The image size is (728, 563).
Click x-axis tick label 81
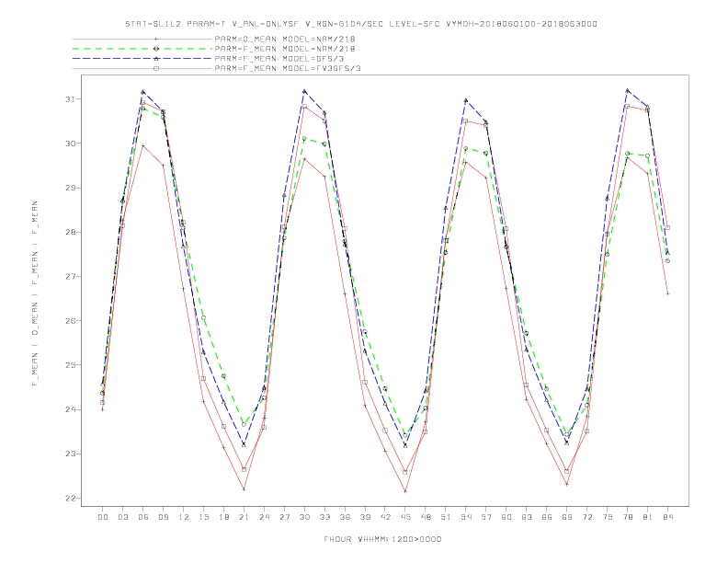pos(648,517)
